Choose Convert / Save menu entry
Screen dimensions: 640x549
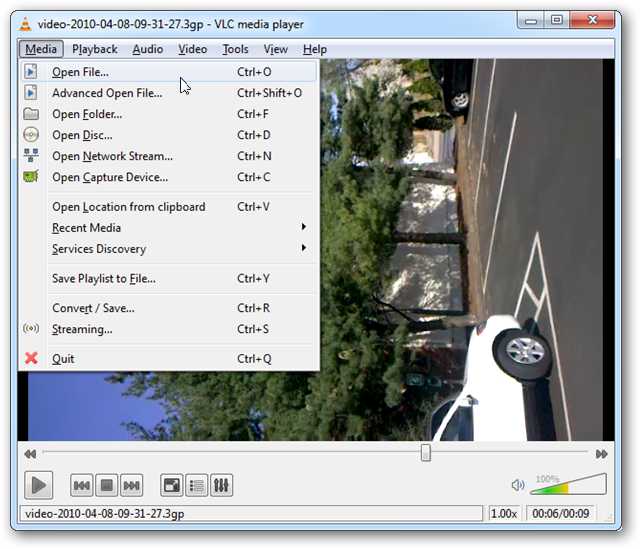[93, 308]
